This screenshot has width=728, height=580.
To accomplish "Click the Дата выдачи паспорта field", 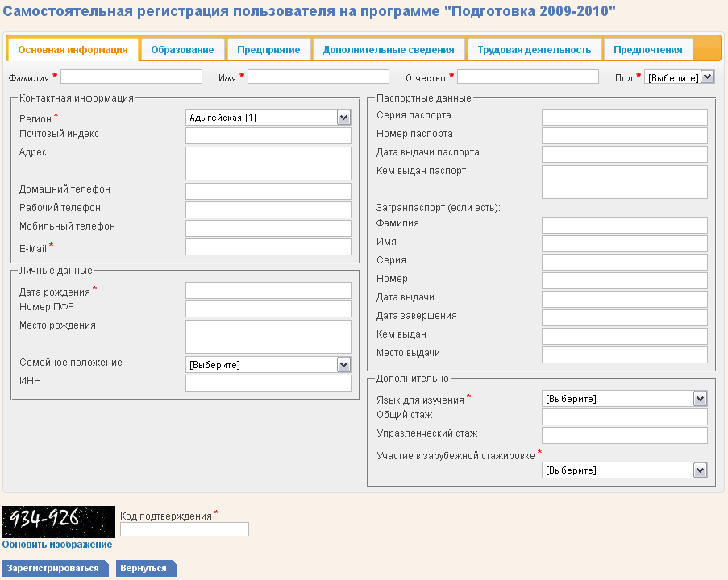I will tap(625, 154).
